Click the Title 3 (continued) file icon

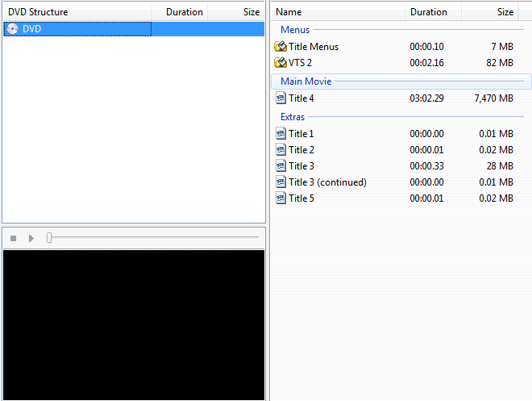(x=281, y=182)
